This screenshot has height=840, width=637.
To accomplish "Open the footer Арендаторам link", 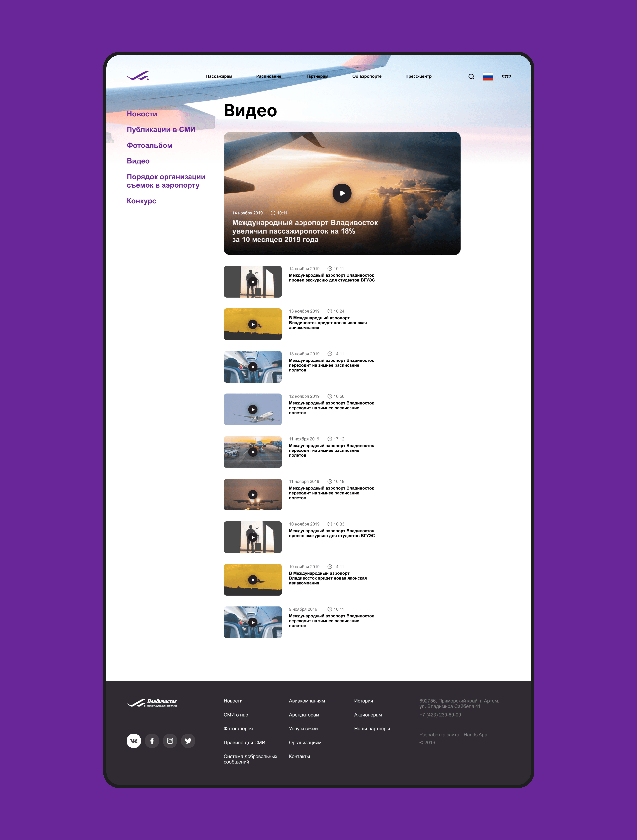I will click(x=304, y=715).
